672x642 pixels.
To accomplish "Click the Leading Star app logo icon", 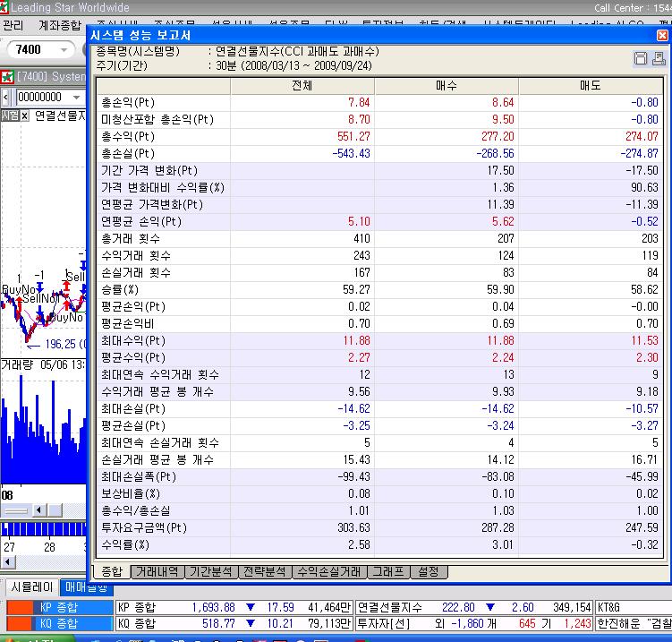I will pyautogui.click(x=5, y=7).
